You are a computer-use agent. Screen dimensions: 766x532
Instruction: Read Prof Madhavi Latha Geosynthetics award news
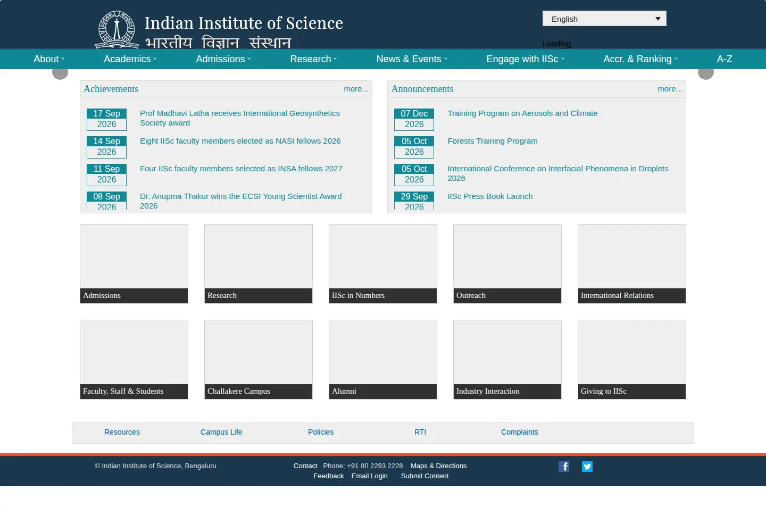[240, 118]
